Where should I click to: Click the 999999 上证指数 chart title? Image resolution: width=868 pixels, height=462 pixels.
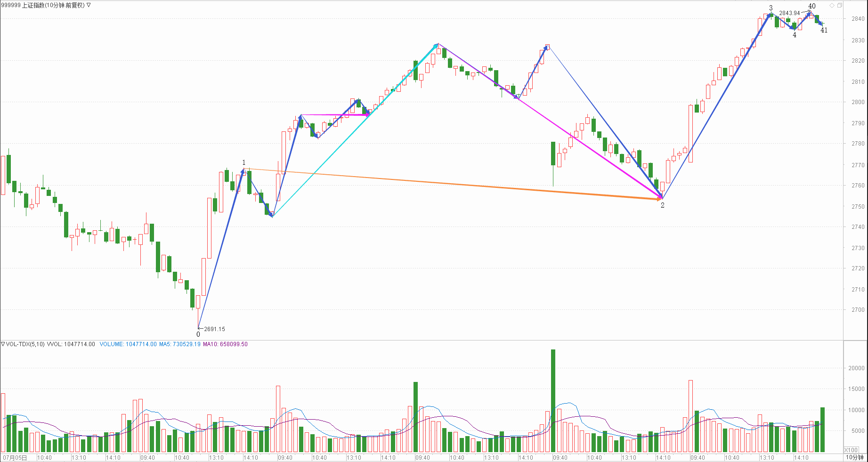point(43,5)
